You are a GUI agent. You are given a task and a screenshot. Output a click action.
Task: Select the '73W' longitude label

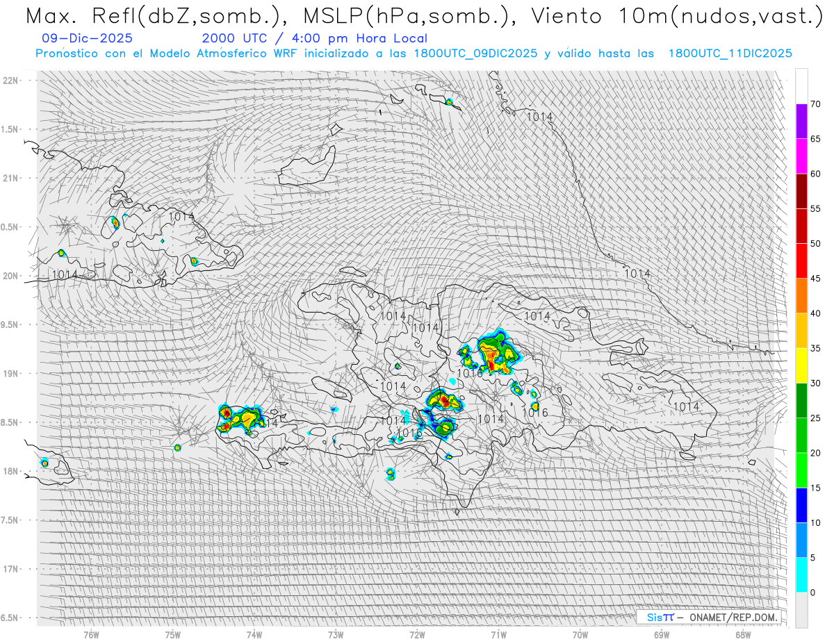click(336, 634)
